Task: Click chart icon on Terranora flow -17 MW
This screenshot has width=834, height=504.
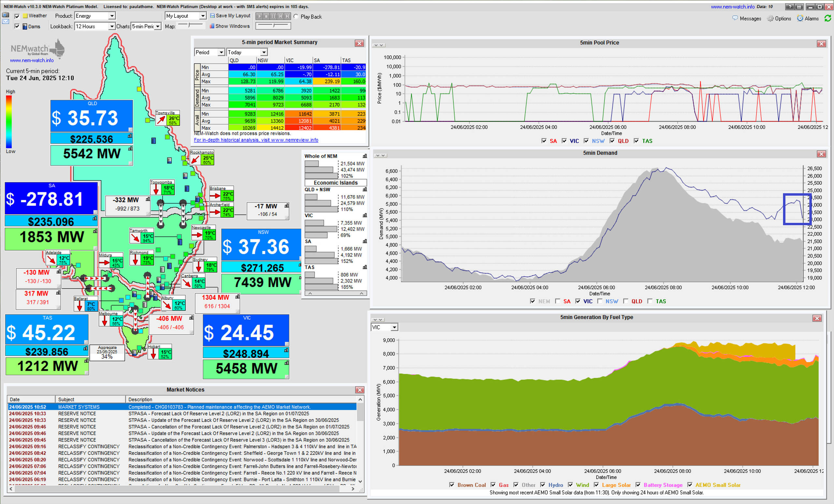Action: click(287, 206)
